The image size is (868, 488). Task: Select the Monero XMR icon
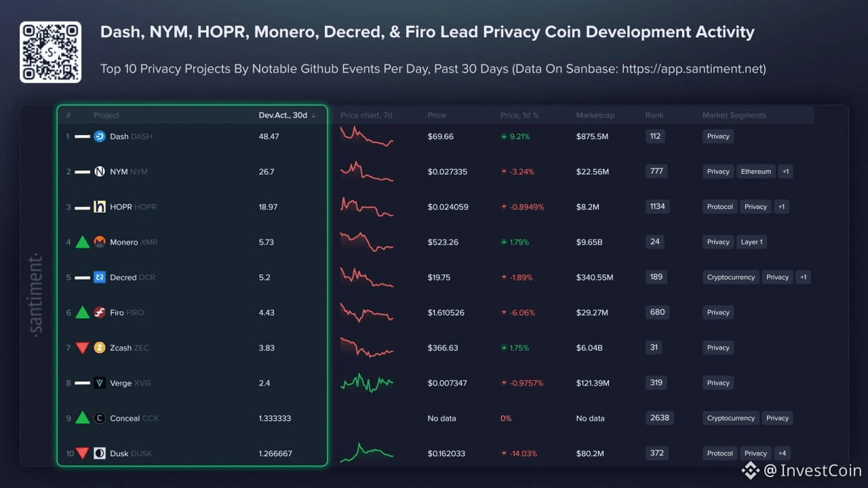pyautogui.click(x=100, y=242)
